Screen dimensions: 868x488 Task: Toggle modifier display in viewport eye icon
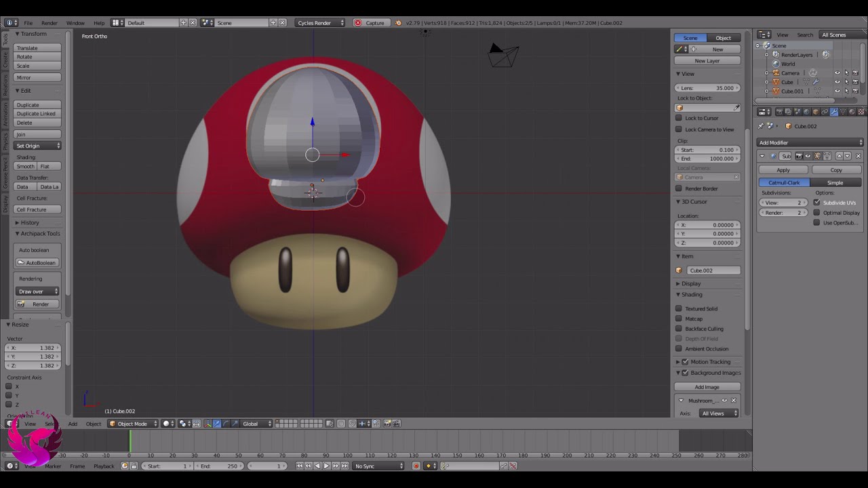click(x=808, y=156)
